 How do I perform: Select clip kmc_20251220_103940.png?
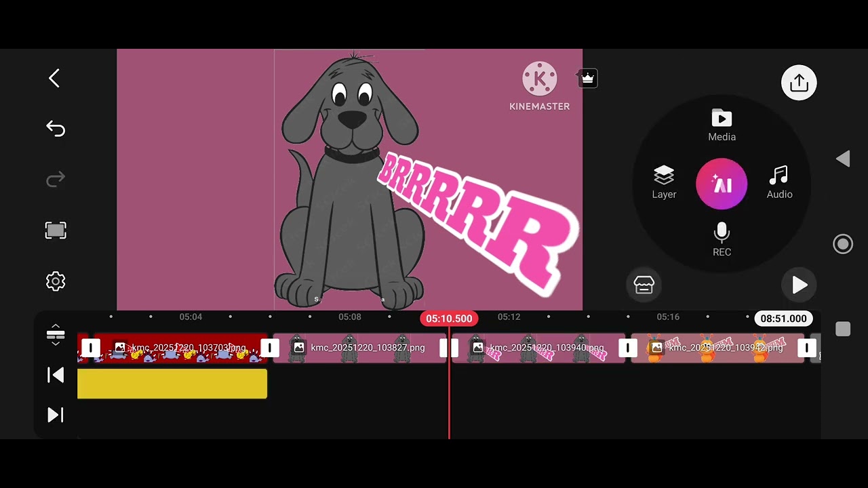click(x=539, y=348)
